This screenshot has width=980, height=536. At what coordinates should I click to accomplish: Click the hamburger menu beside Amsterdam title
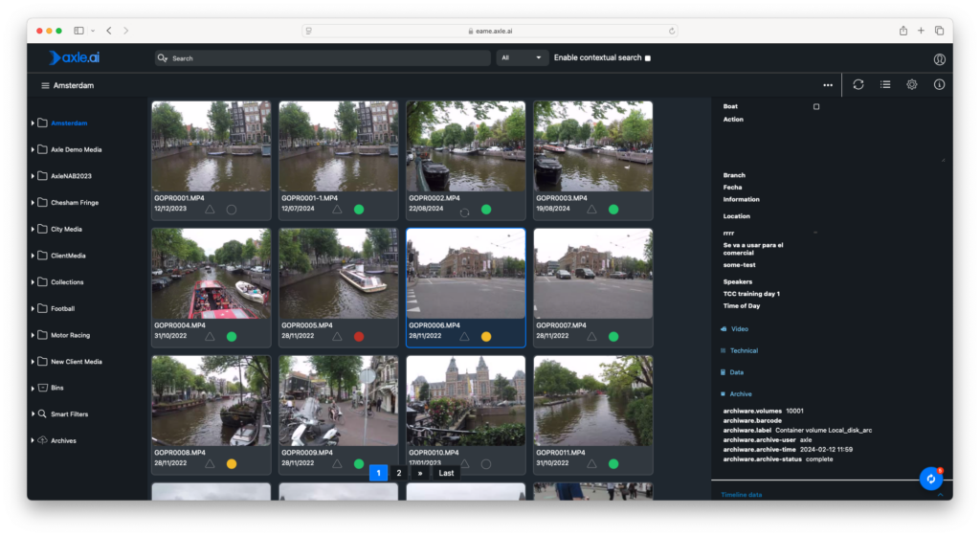[x=44, y=85]
